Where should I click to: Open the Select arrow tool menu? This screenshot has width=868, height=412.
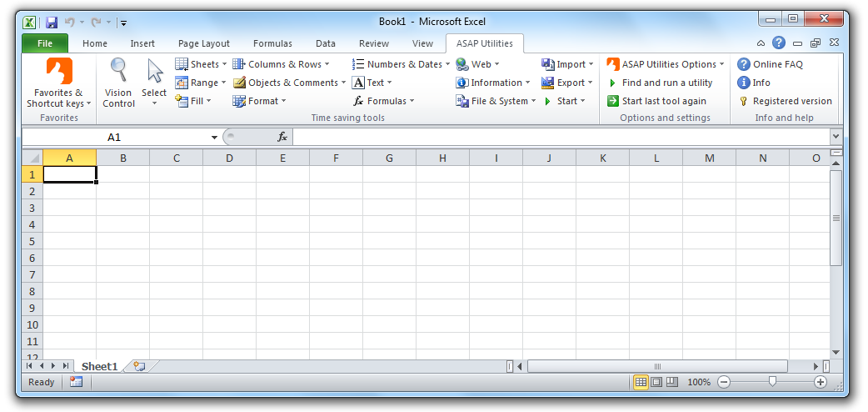154,83
